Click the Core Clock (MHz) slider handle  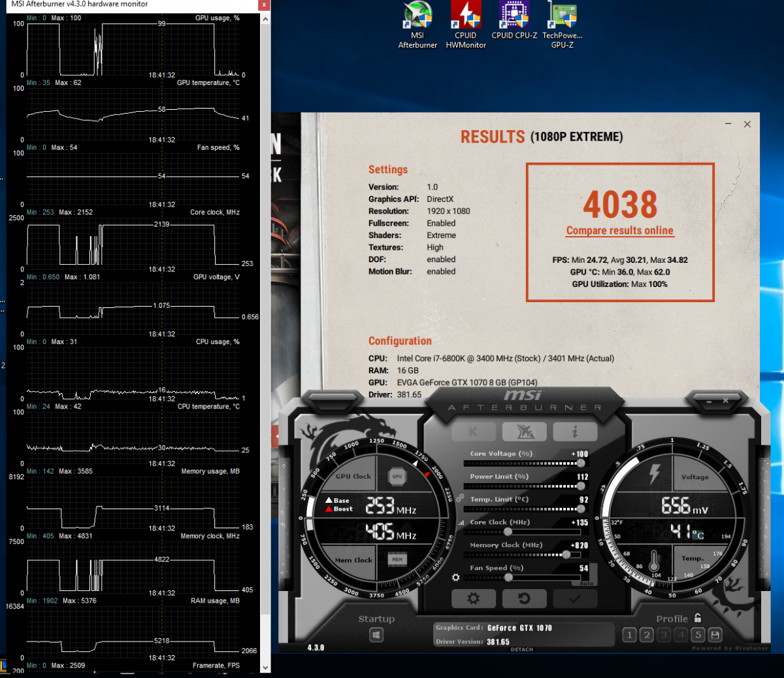(x=508, y=532)
